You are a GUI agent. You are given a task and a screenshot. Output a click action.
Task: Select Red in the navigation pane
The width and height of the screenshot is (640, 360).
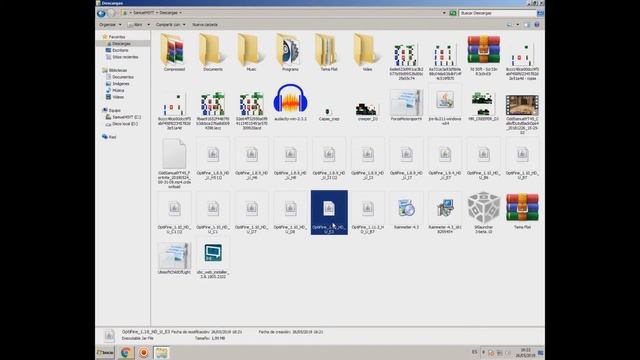click(x=109, y=137)
